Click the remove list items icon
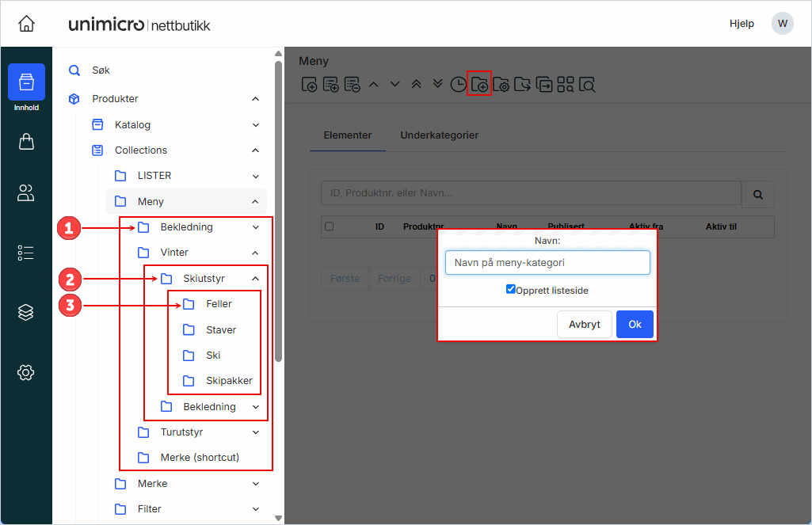This screenshot has width=812, height=525. pos(353,85)
